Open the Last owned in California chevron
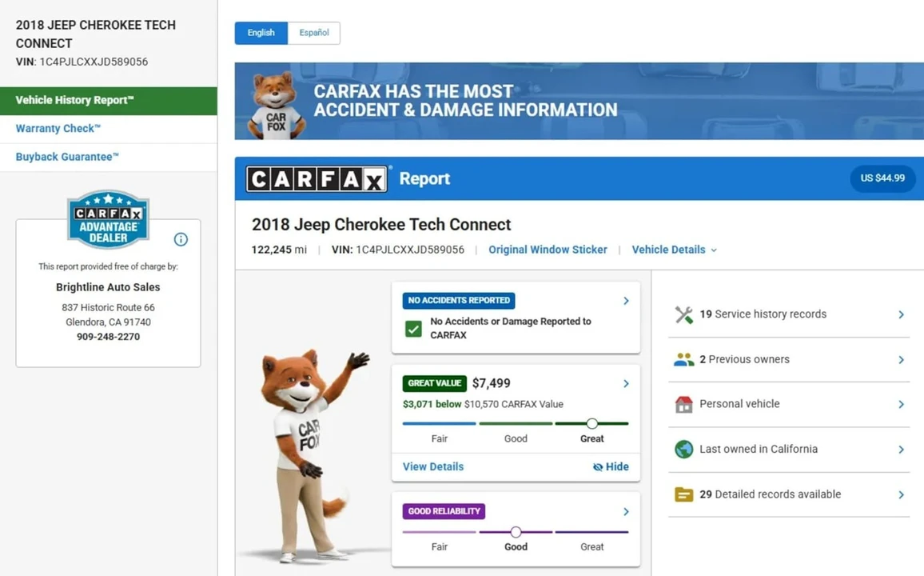Image resolution: width=924 pixels, height=576 pixels. click(x=901, y=450)
